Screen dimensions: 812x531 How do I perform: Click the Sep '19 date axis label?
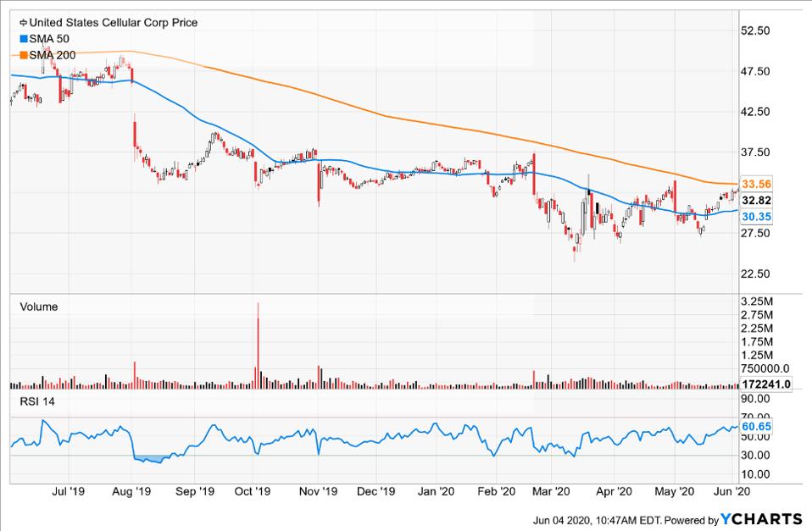coord(195,492)
